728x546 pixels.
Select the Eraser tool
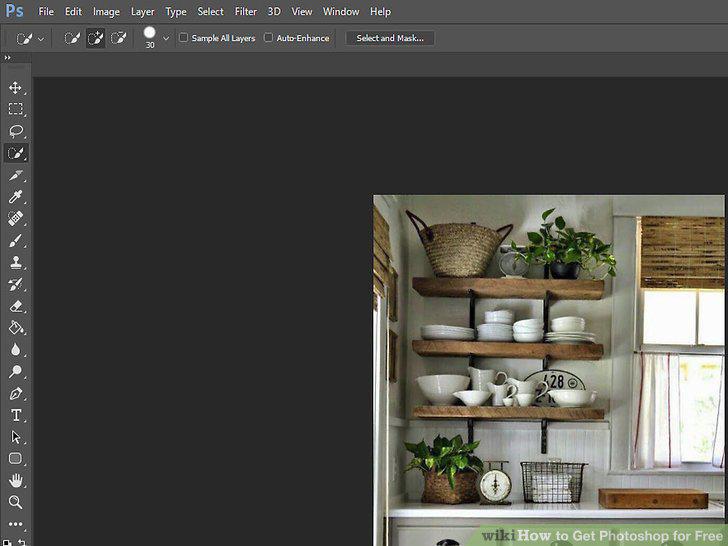point(15,306)
